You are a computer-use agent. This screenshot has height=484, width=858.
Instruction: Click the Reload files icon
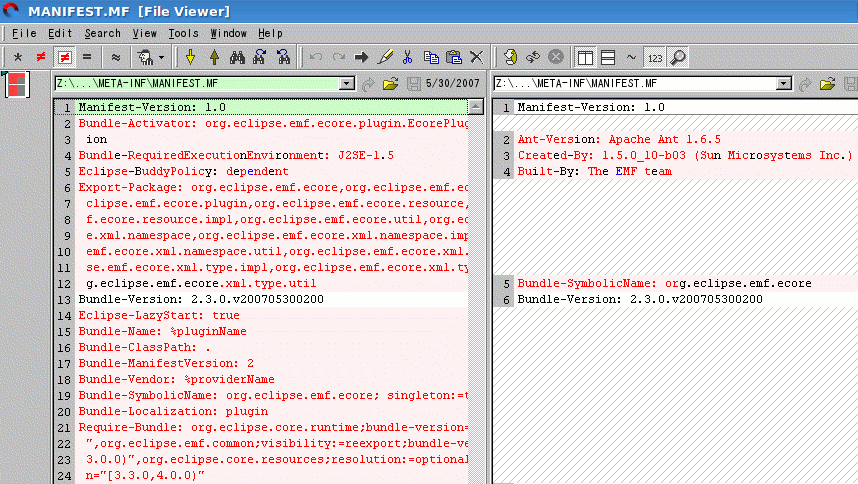(533, 57)
